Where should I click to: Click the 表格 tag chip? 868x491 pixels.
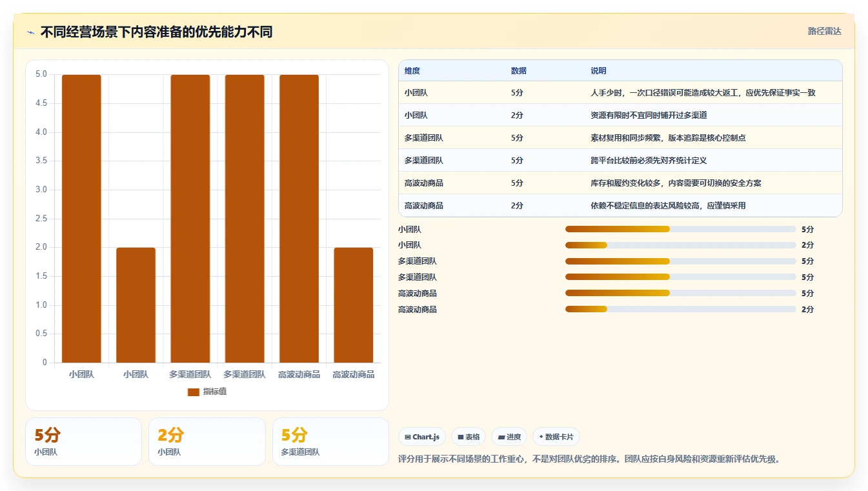click(469, 437)
